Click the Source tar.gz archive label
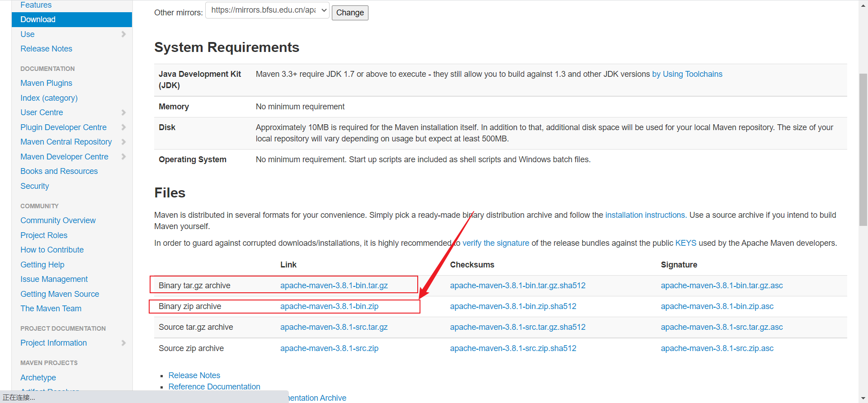Image resolution: width=868 pixels, height=403 pixels. [196, 327]
